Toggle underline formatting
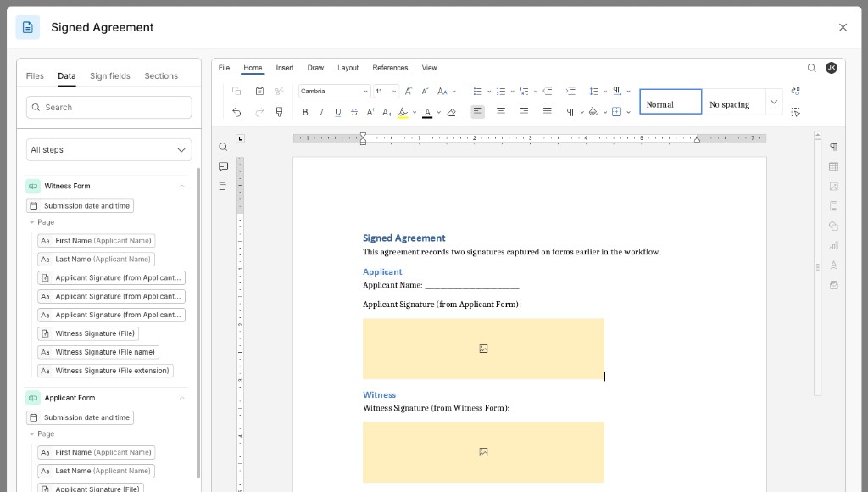This screenshot has width=868, height=492. point(337,112)
